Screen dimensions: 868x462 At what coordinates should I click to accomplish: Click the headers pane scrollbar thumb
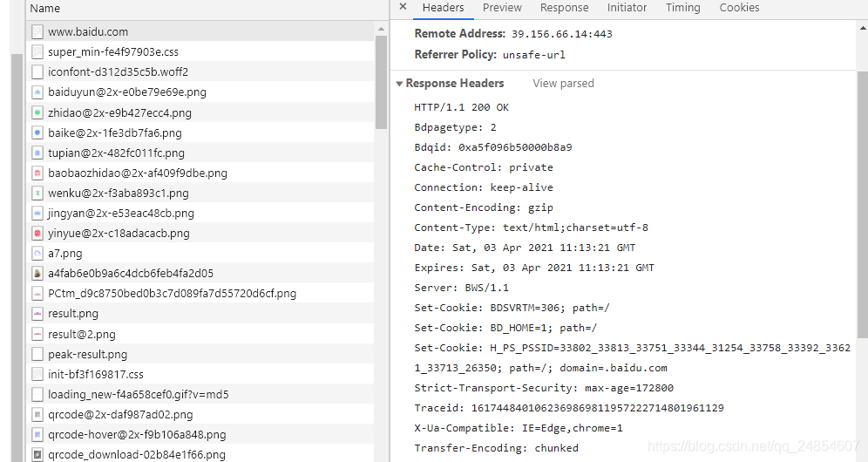click(863, 204)
